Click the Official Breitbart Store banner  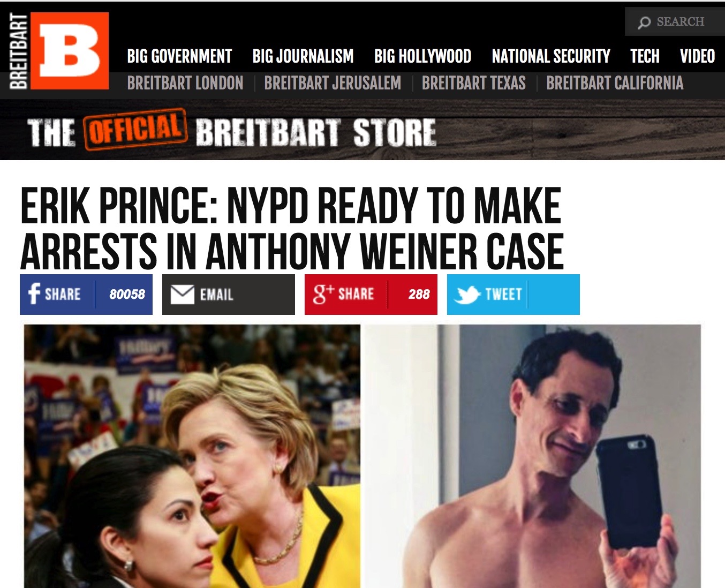362,130
